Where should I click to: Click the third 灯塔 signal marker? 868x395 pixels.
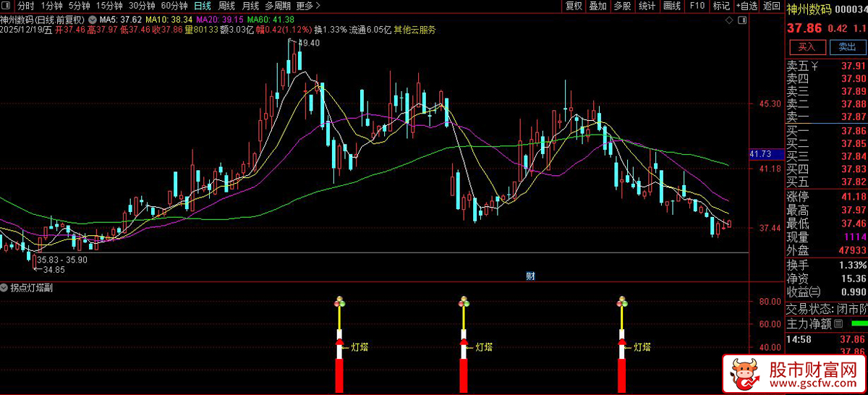(x=642, y=347)
